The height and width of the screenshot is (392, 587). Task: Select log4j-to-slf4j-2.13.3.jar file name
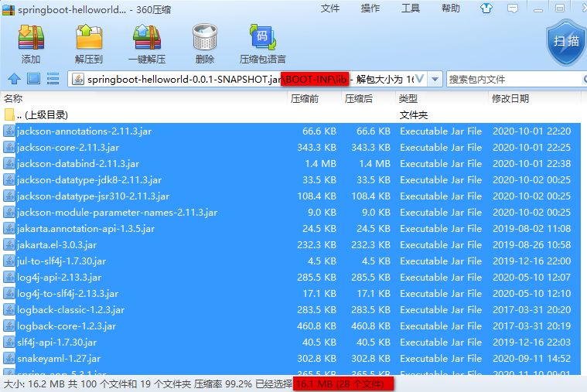[68, 294]
